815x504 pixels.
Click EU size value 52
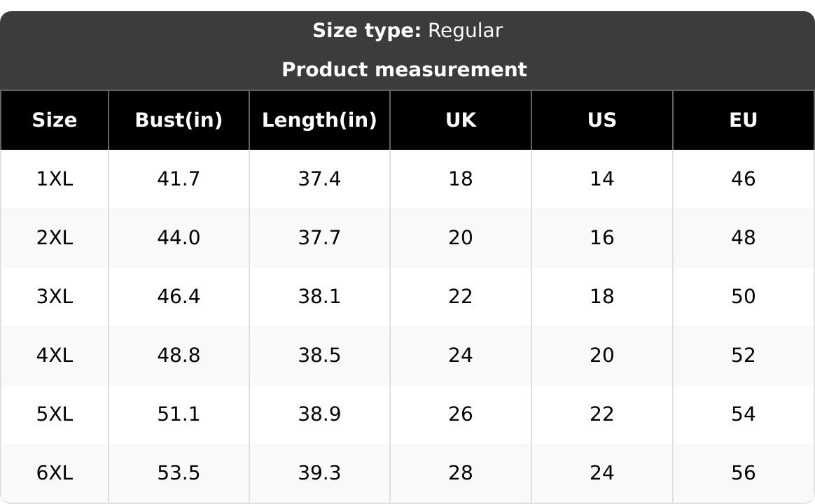[x=744, y=356]
